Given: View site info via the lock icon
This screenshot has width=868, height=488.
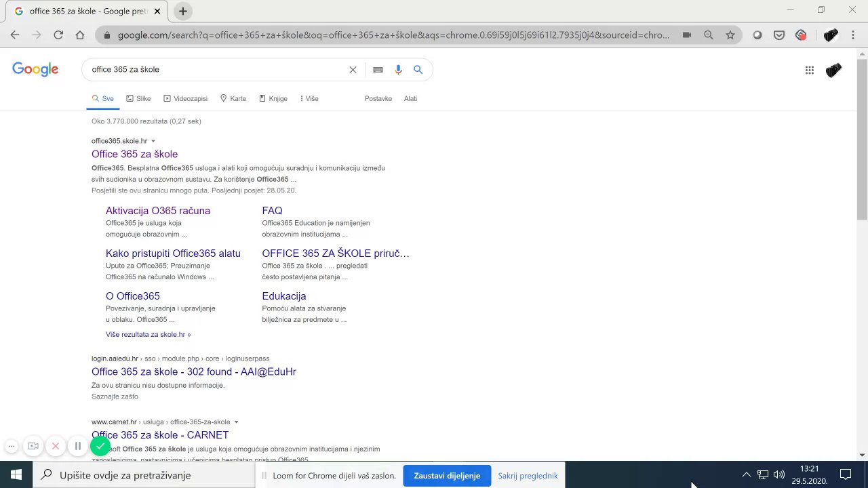Looking at the screenshot, I should tap(107, 35).
